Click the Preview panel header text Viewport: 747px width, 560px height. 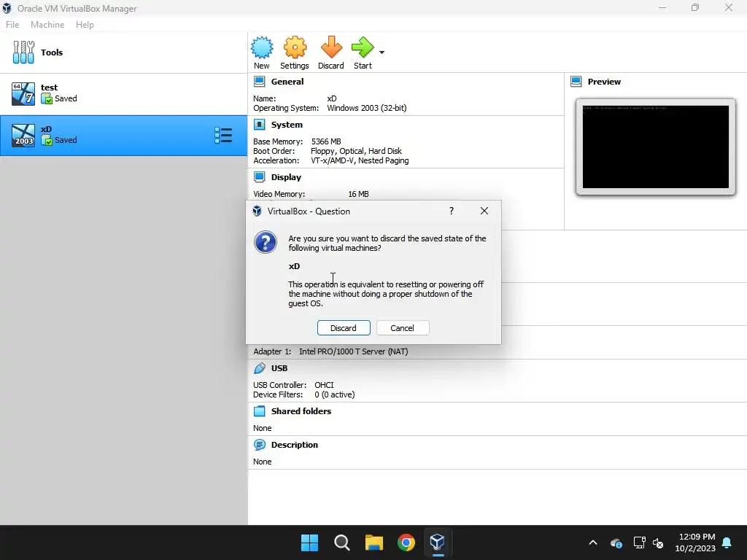pyautogui.click(x=604, y=82)
